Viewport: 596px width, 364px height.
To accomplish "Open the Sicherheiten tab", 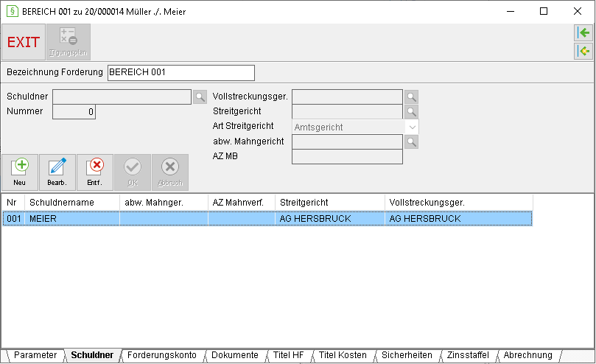I will (407, 355).
